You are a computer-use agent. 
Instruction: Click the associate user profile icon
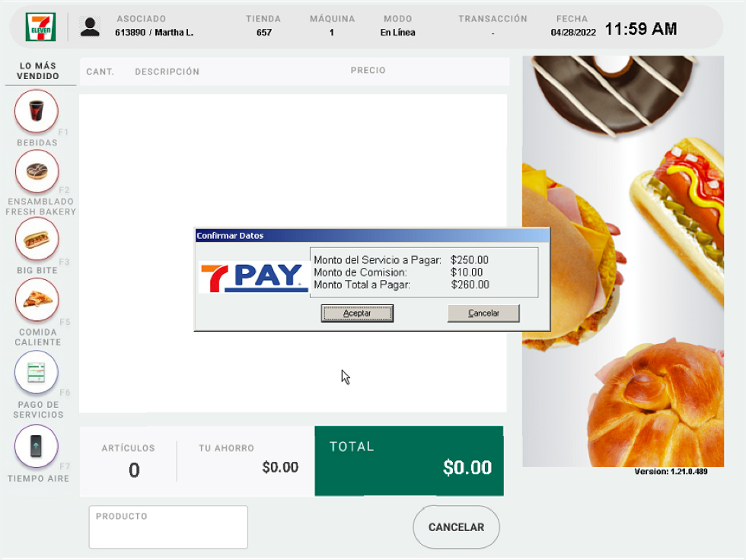90,27
